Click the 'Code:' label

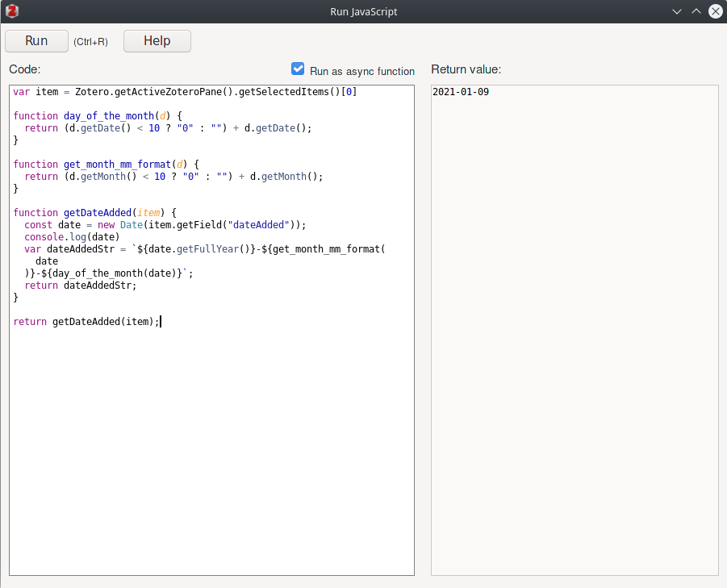tap(24, 69)
